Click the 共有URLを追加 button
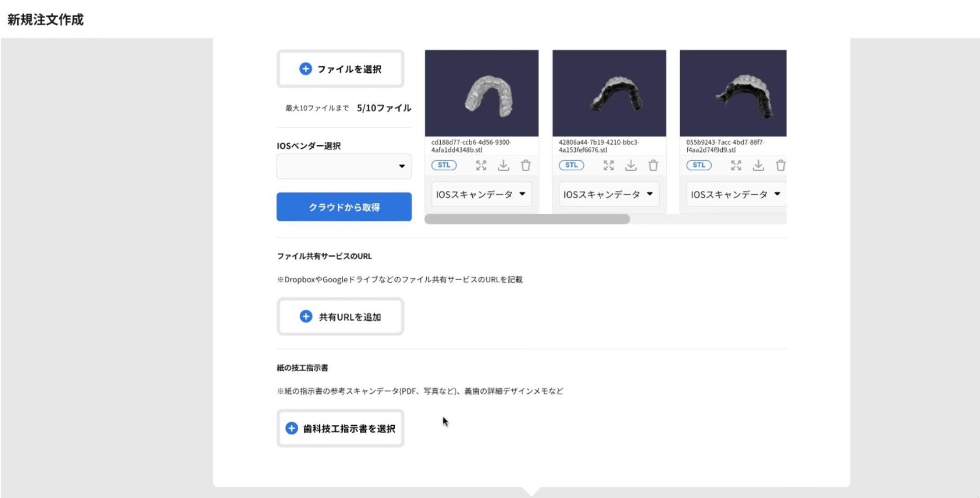Image resolution: width=980 pixels, height=498 pixels. pos(340,317)
